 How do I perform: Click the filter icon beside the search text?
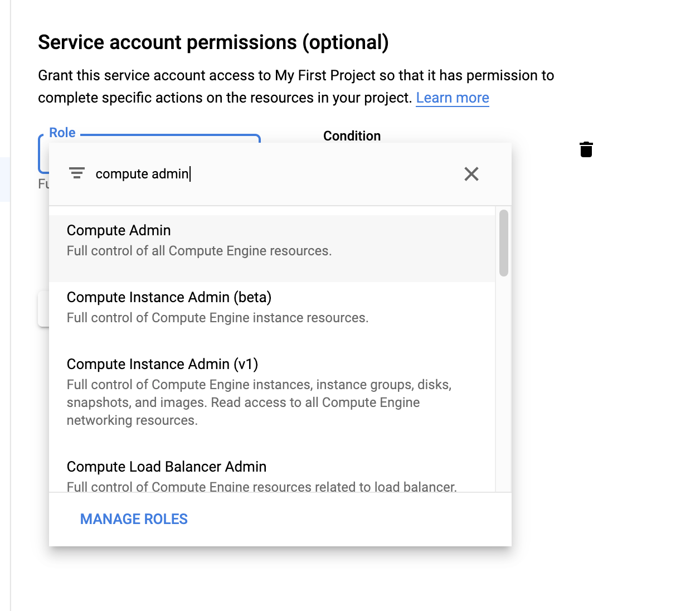tap(77, 173)
